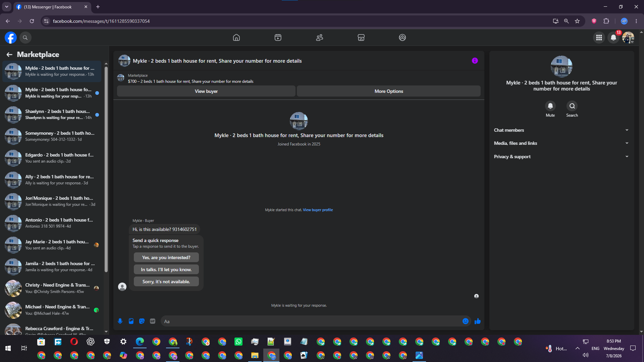The image size is (644, 362).
Task: Reload the page
Action: pos(32,21)
